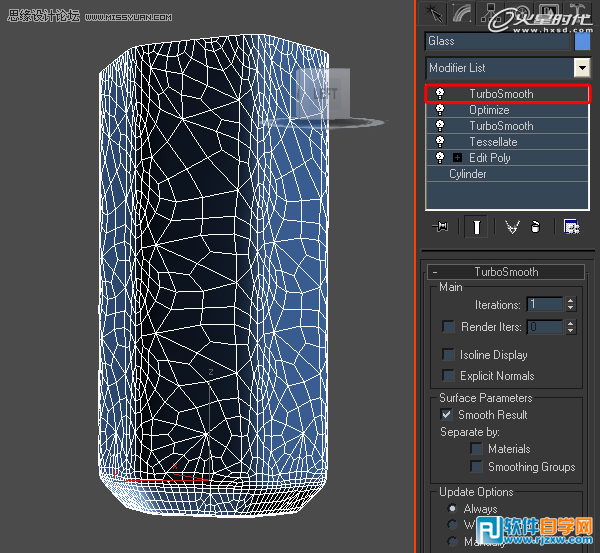Open the Modifier List dropdown
Viewport: 600px width, 553px height.
[581, 68]
